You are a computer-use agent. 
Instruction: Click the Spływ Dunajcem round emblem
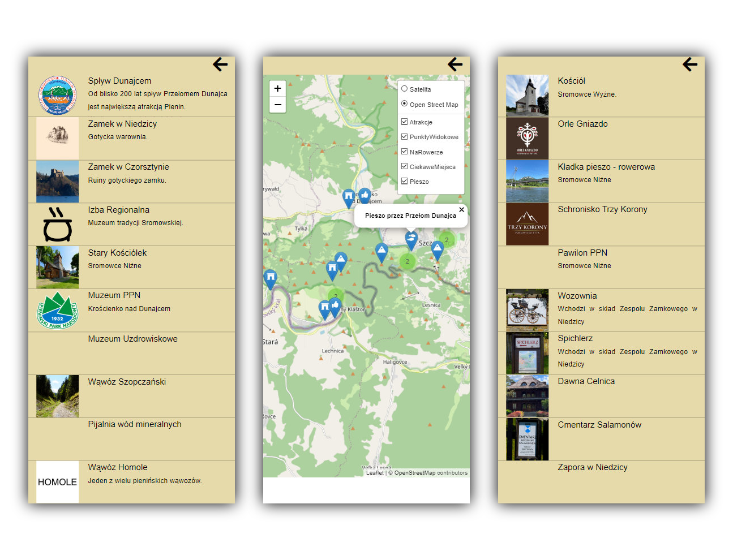[x=58, y=96]
